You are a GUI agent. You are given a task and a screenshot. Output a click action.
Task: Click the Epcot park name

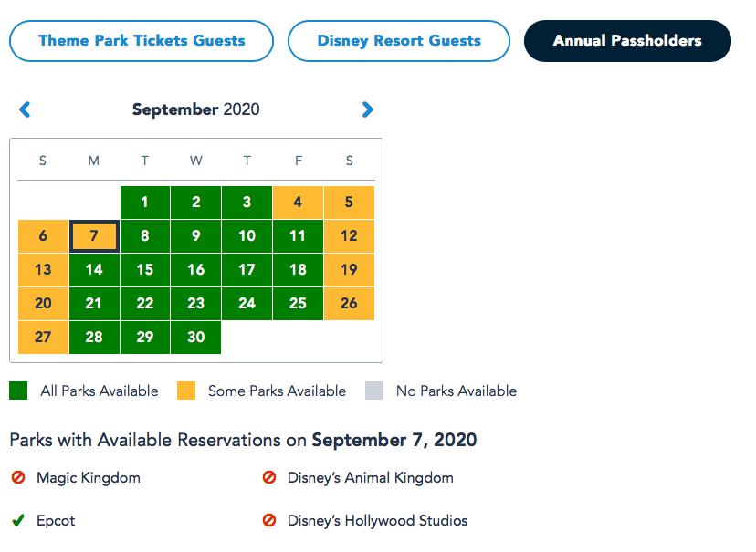(56, 521)
